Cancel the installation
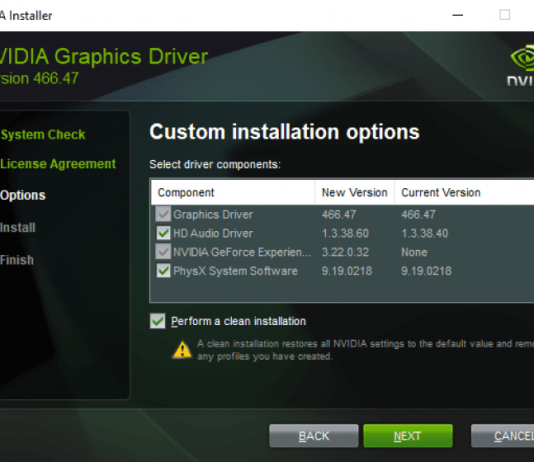Screen dimensions: 534x462 click(x=503, y=436)
